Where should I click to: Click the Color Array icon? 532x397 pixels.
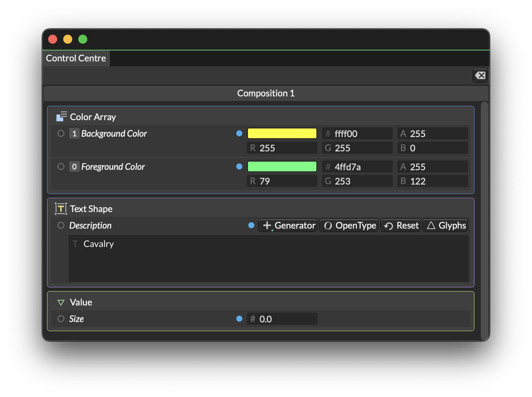tap(61, 117)
